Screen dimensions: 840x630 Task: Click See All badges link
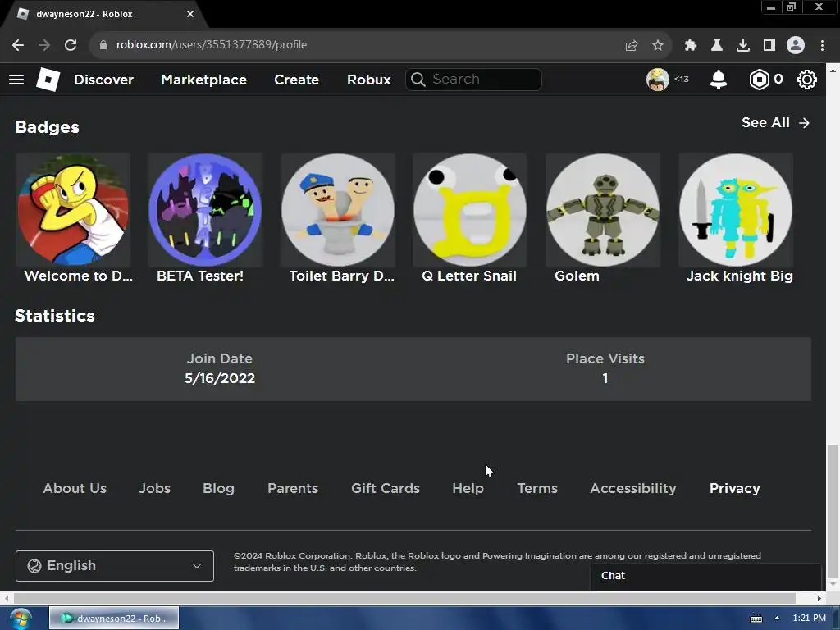[x=775, y=123]
